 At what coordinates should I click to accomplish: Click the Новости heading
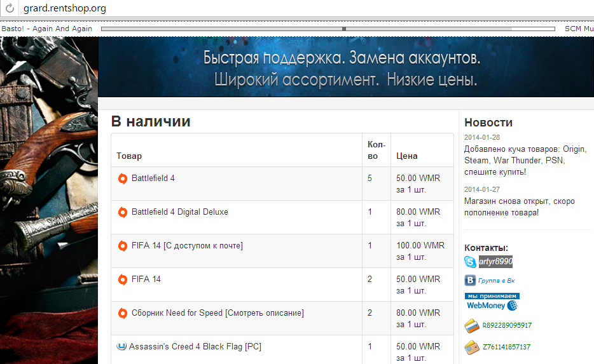488,123
